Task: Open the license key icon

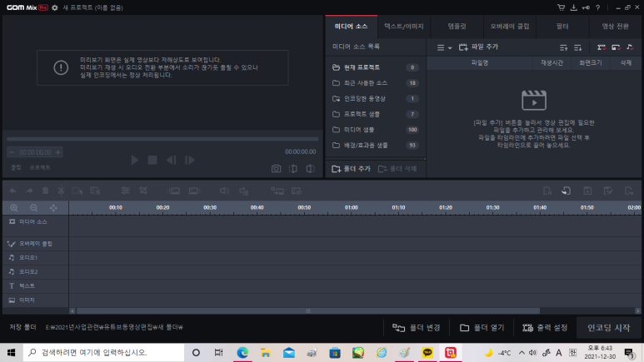Action: click(586, 7)
